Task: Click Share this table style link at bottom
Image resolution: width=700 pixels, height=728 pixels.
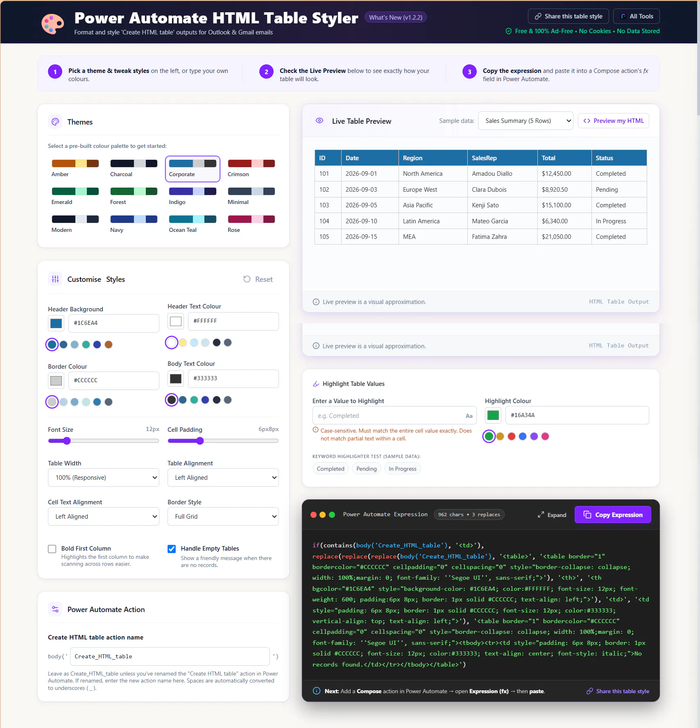Action: 618,691
